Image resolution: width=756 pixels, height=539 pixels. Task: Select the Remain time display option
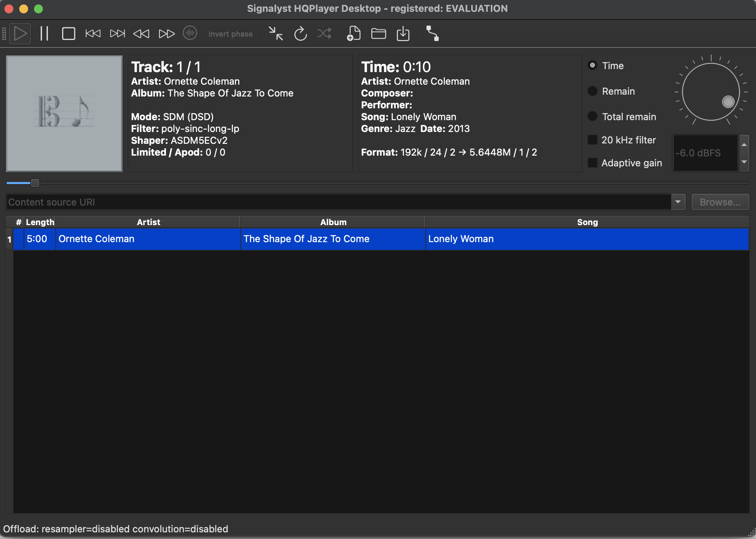tap(593, 91)
